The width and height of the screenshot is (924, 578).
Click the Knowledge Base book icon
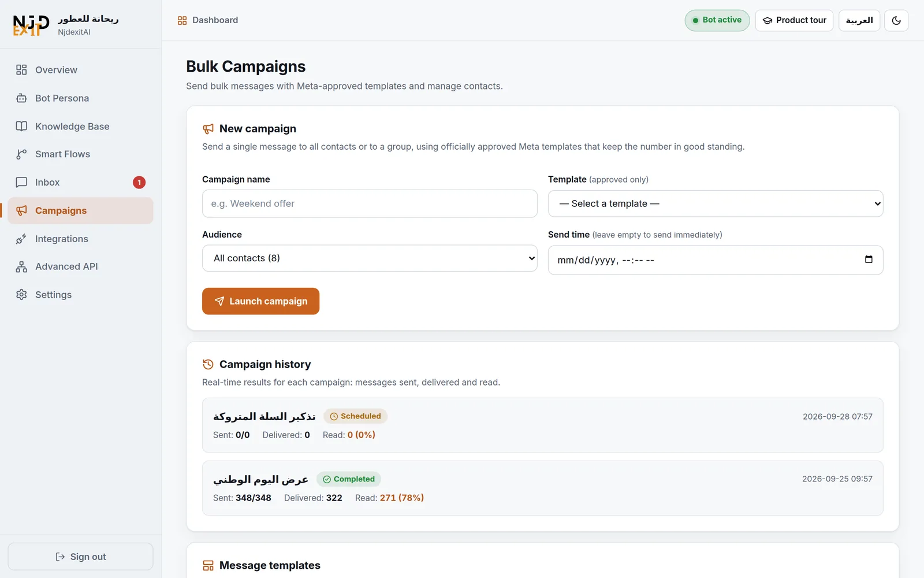coord(21,126)
